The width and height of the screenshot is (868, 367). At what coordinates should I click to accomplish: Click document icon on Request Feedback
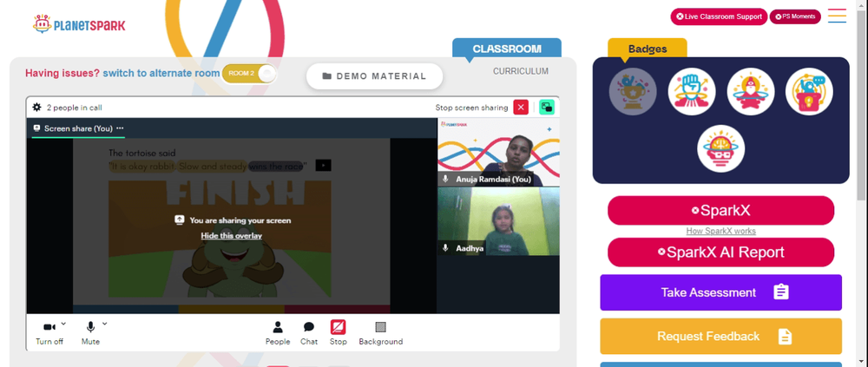(785, 336)
